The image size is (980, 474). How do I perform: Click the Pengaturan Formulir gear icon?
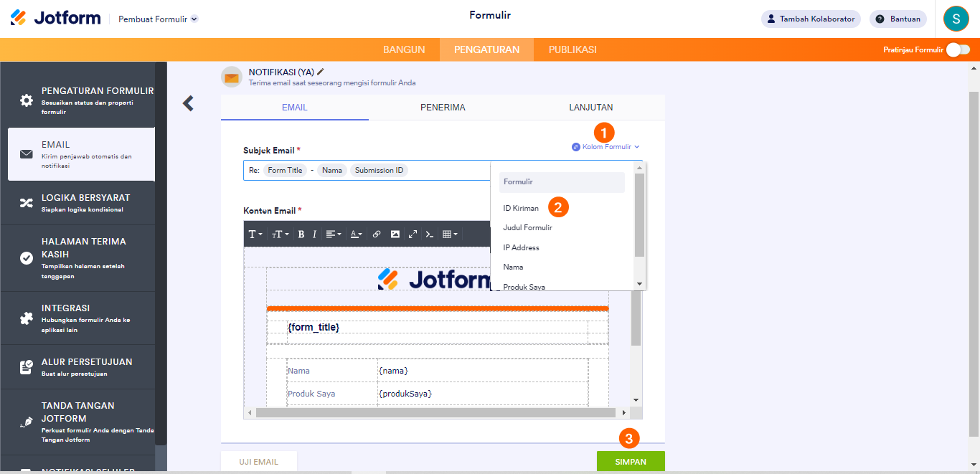coord(27,100)
